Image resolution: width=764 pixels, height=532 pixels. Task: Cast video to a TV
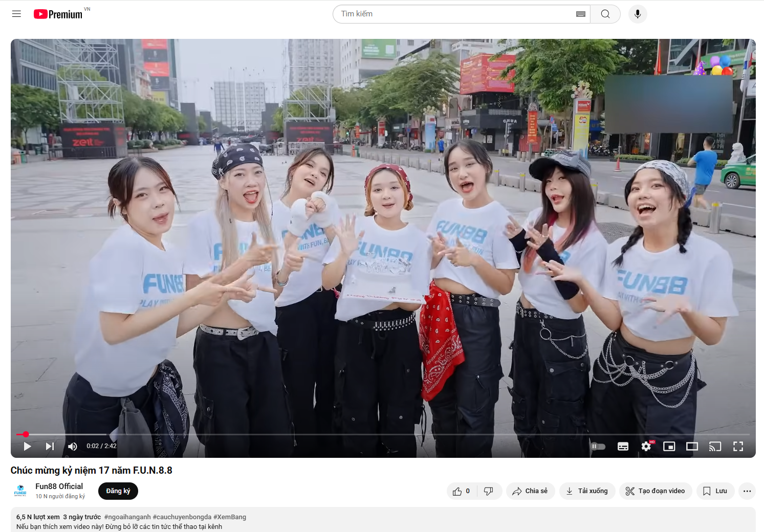pyautogui.click(x=715, y=446)
